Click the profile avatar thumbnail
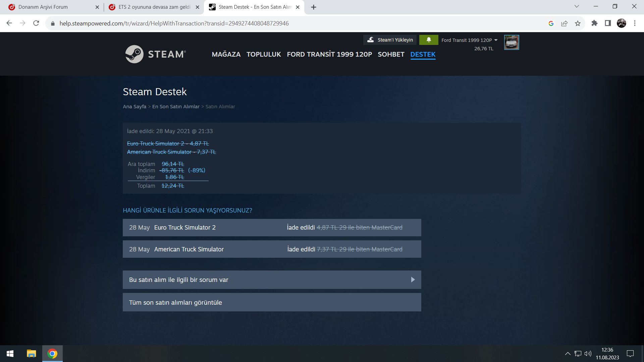 coord(512,43)
